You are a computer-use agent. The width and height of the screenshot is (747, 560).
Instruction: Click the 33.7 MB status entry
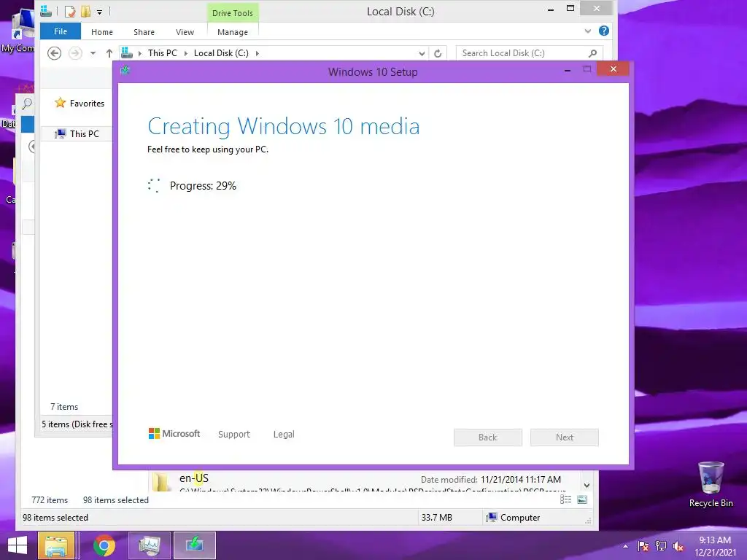436,518
